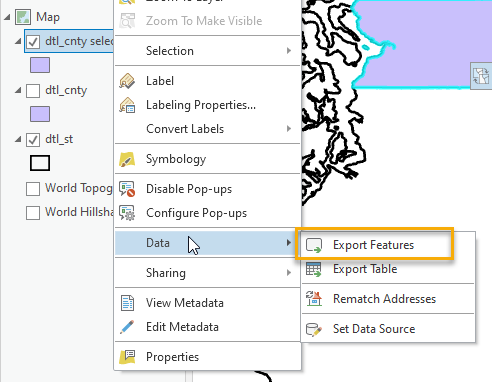Collapse the Map tree node
The height and width of the screenshot is (382, 492).
pos(7,17)
